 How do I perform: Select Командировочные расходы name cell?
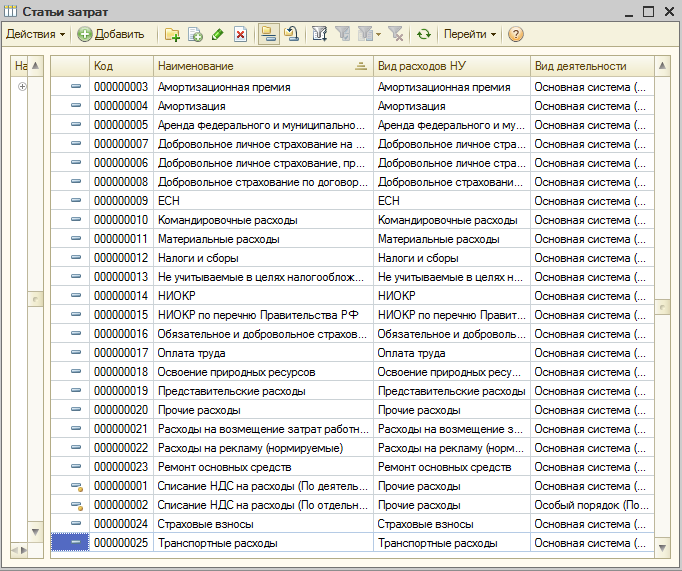coord(263,220)
